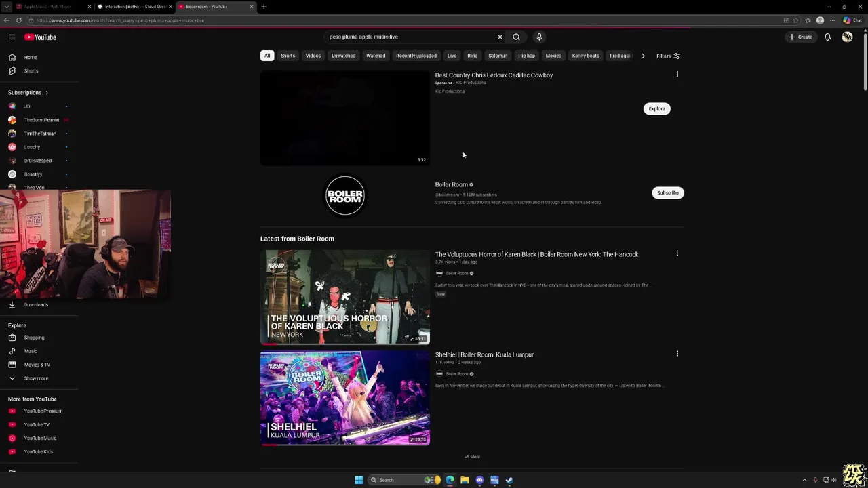Open the account avatar menu
Image resolution: width=868 pixels, height=488 pixels.
click(847, 37)
